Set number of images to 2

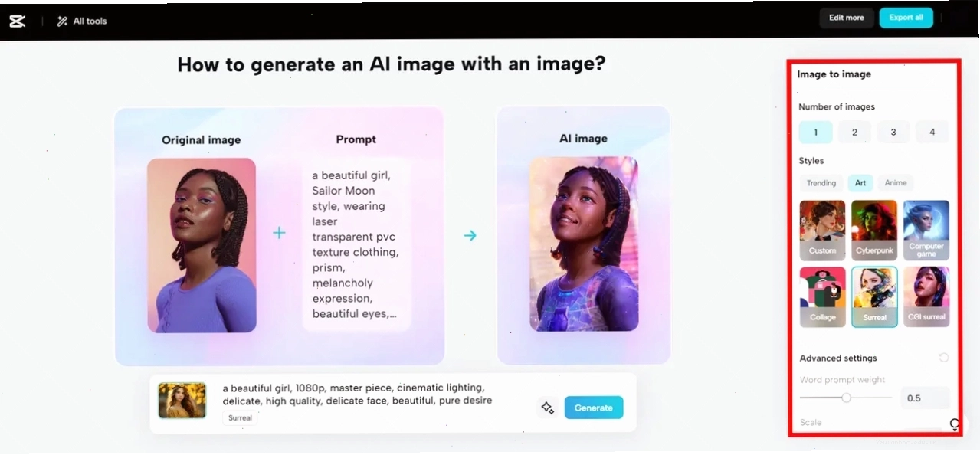(x=854, y=132)
